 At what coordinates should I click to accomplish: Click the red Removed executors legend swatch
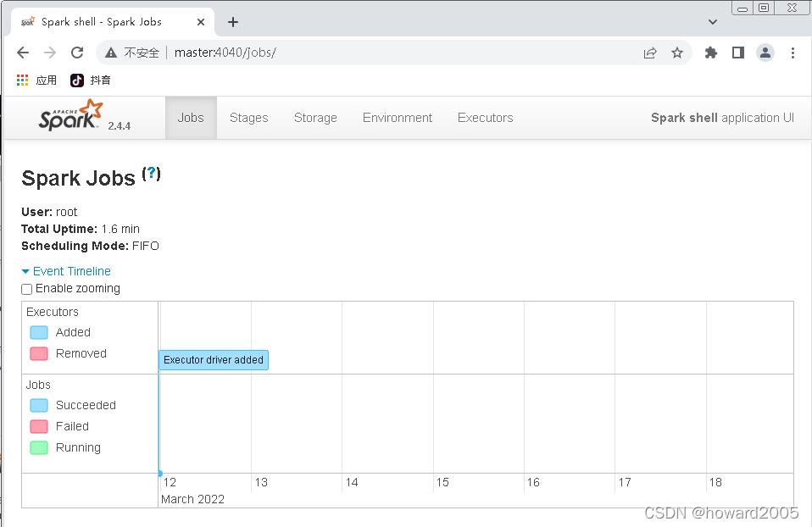(x=39, y=353)
